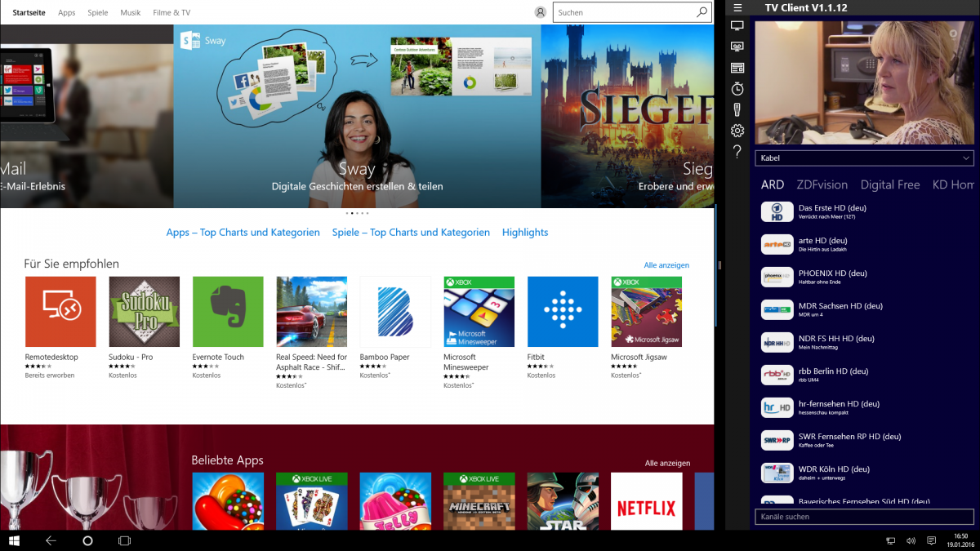
Task: Select channel WDR Köln HD (deu)
Action: (864, 473)
